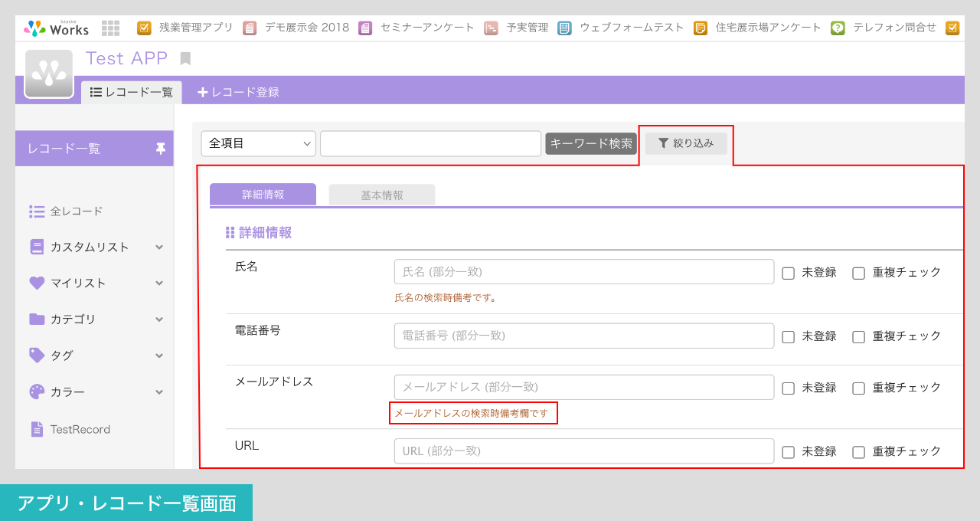Image resolution: width=980 pixels, height=521 pixels.
Task: Open the 全項目 search field dropdown
Action: (x=259, y=143)
